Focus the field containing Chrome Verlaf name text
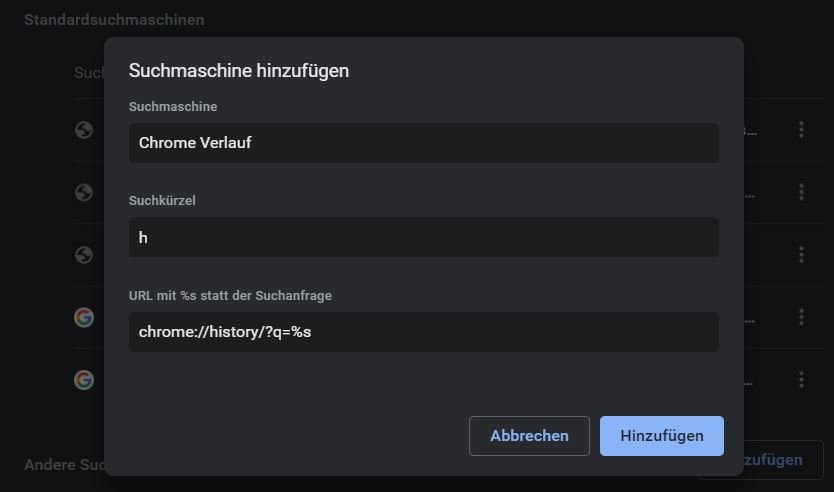This screenshot has width=834, height=492. tap(423, 143)
